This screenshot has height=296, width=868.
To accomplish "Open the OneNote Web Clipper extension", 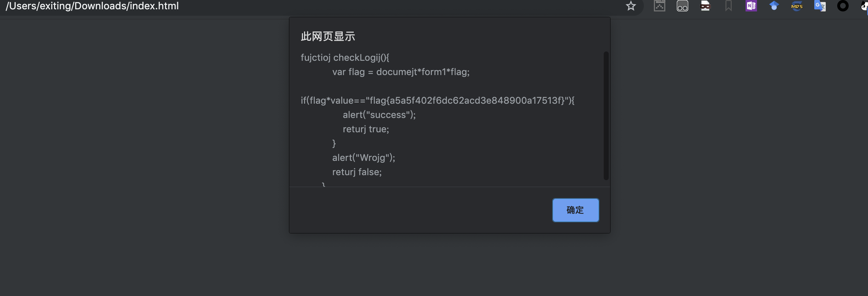I will [751, 6].
